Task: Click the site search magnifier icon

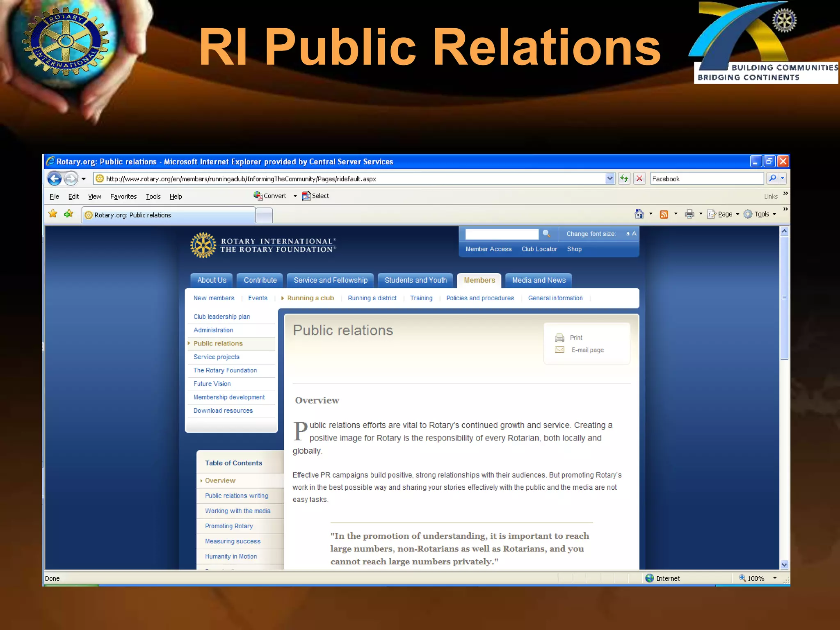Action: [x=546, y=233]
